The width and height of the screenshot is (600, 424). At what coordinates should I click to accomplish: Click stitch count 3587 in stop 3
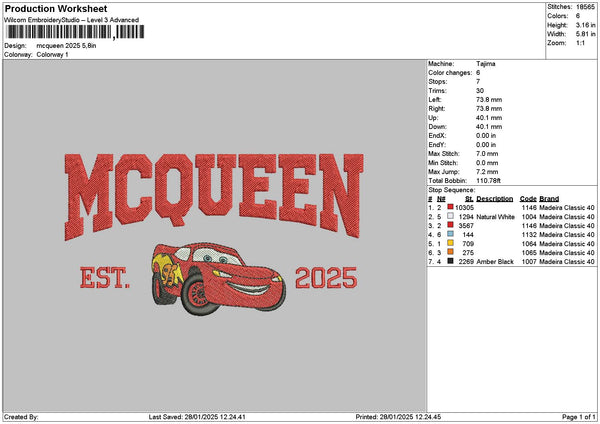tap(466, 226)
